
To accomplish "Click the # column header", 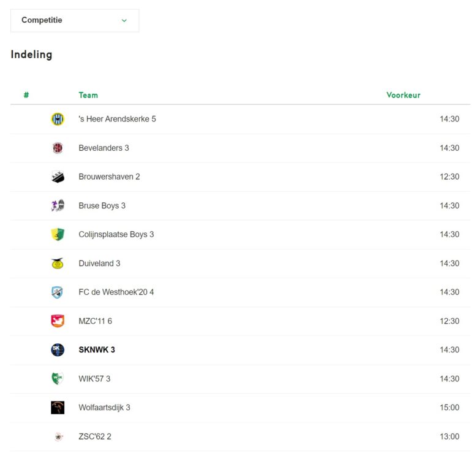I will pos(26,95).
